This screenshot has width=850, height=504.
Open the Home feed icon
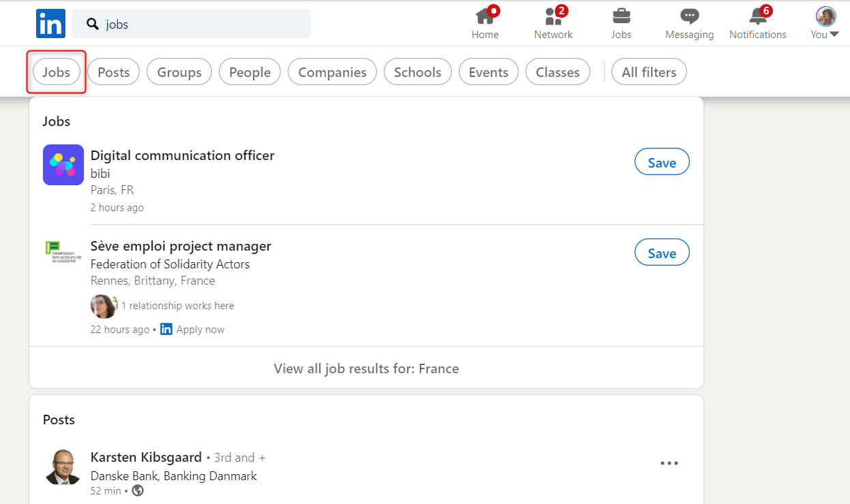pos(485,16)
